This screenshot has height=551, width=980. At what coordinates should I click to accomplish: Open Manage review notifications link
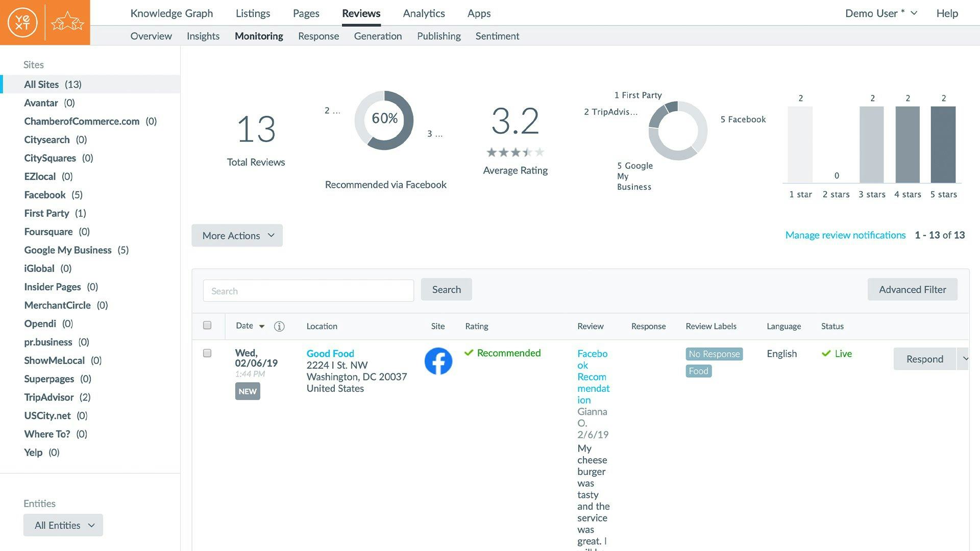click(x=845, y=235)
